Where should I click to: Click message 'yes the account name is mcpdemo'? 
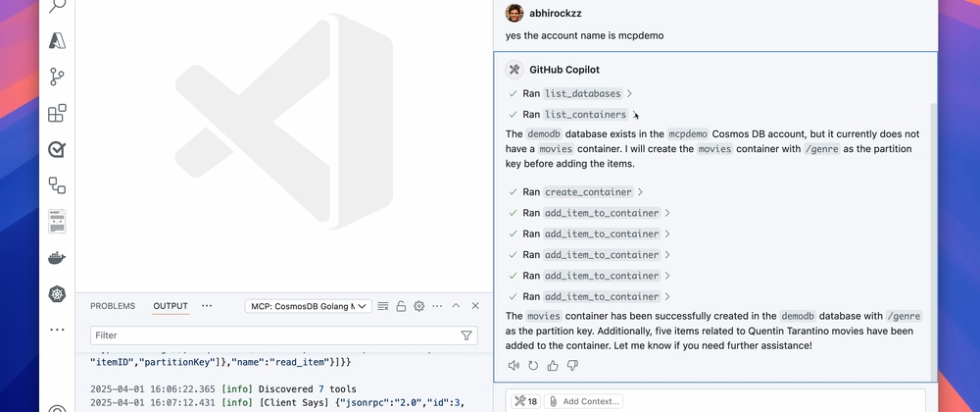tap(584, 35)
